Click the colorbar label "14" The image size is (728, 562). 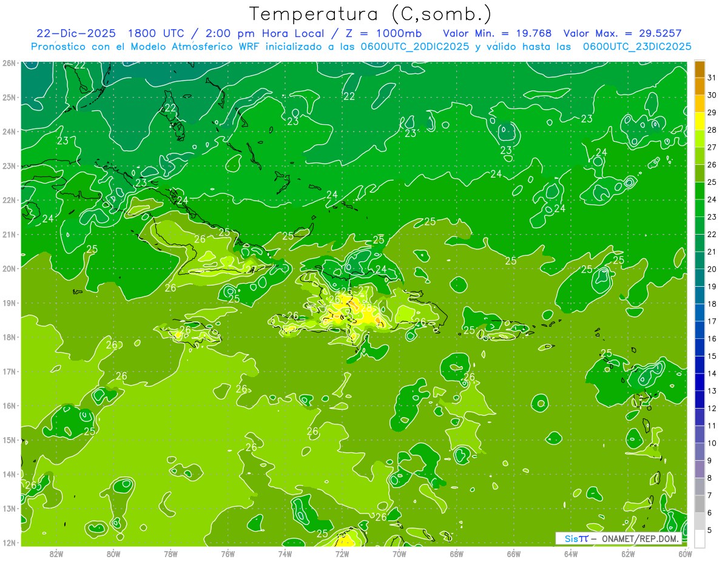point(712,373)
